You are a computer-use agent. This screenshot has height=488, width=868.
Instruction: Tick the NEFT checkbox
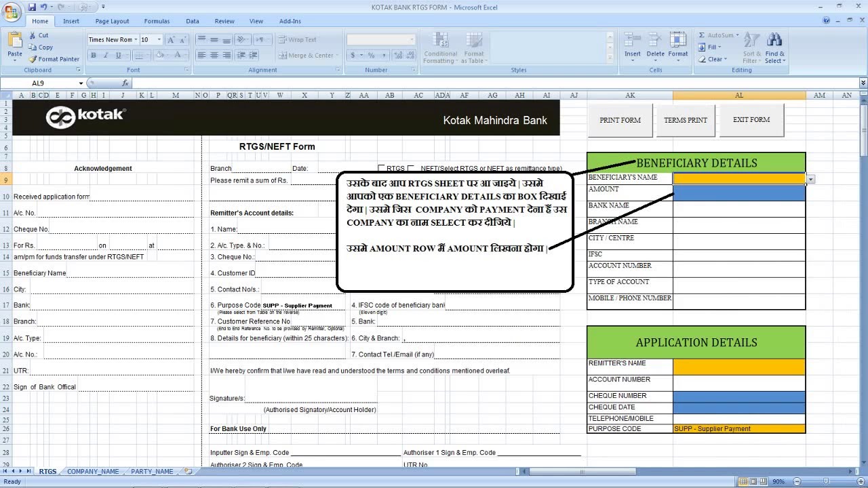coord(411,168)
